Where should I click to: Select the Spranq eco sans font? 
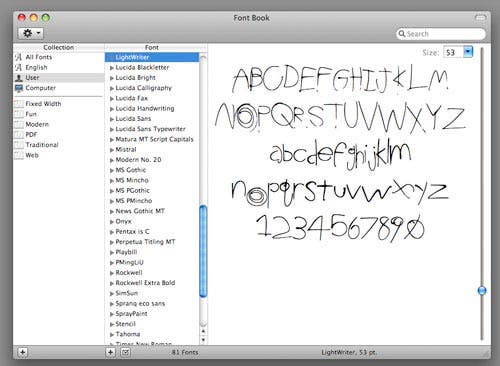click(140, 304)
